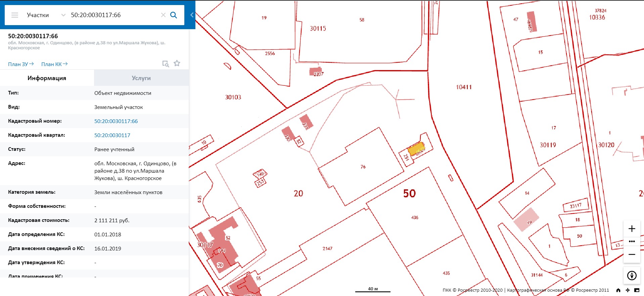The width and height of the screenshot is (644, 296).
Task: Click the compass orientation button
Action: (632, 276)
